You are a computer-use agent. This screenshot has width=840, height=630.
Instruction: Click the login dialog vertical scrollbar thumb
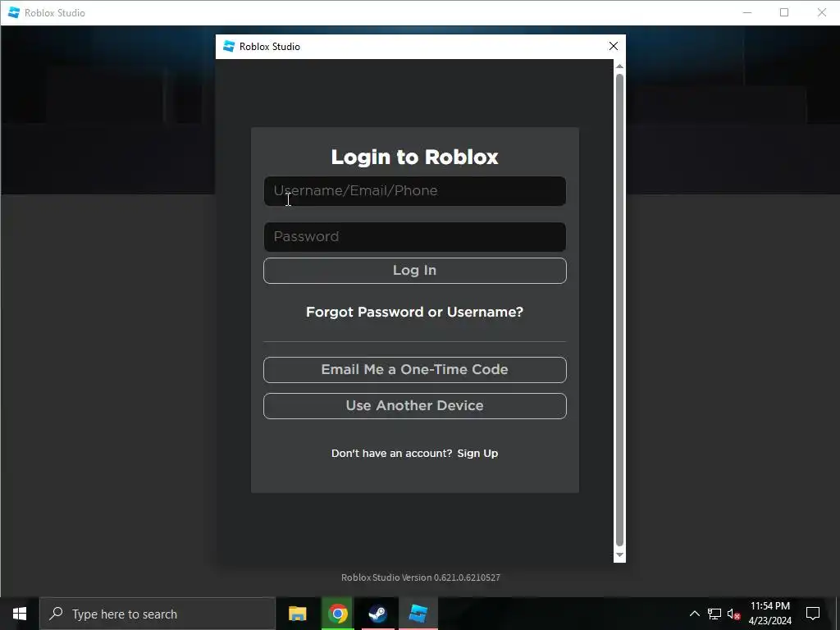coord(619,309)
